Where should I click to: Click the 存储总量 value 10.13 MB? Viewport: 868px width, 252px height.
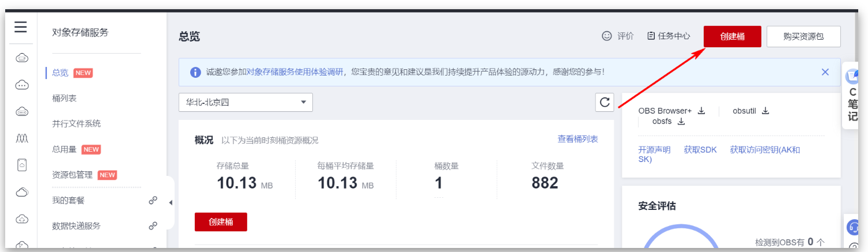pos(244,183)
